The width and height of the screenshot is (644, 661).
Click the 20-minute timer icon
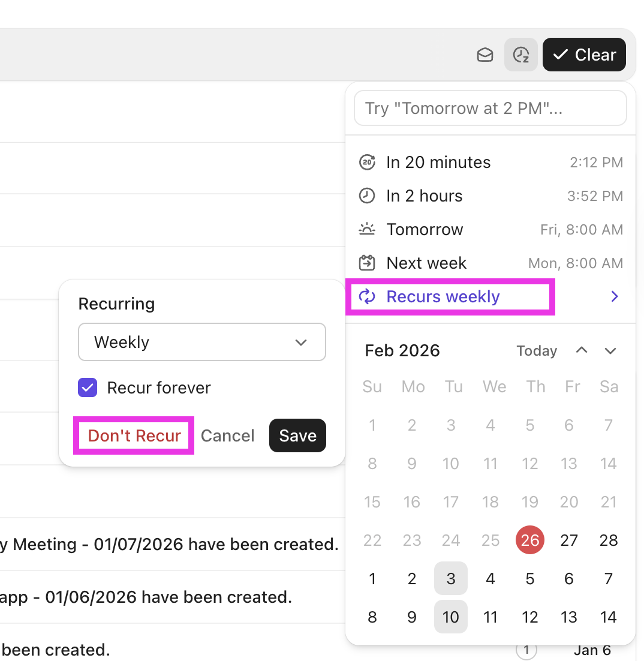(x=366, y=163)
